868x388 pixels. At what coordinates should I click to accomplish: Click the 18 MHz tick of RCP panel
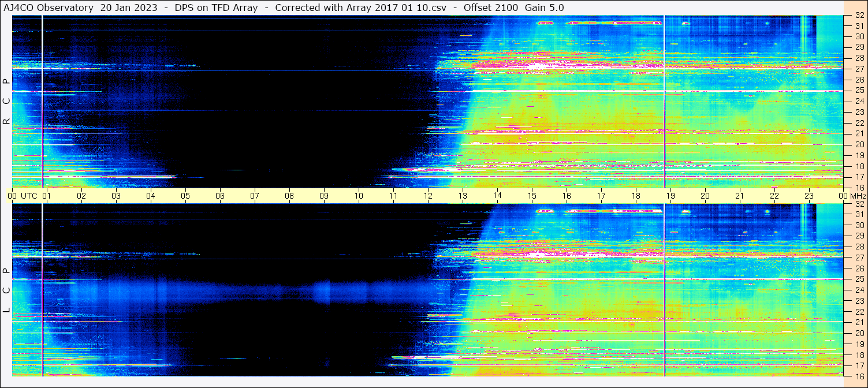coord(859,166)
